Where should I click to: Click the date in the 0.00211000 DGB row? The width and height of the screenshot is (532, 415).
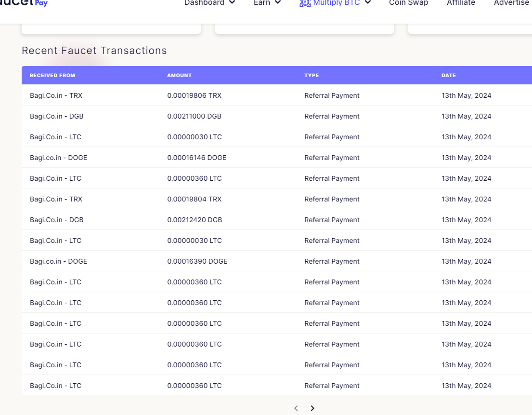pyautogui.click(x=466, y=116)
